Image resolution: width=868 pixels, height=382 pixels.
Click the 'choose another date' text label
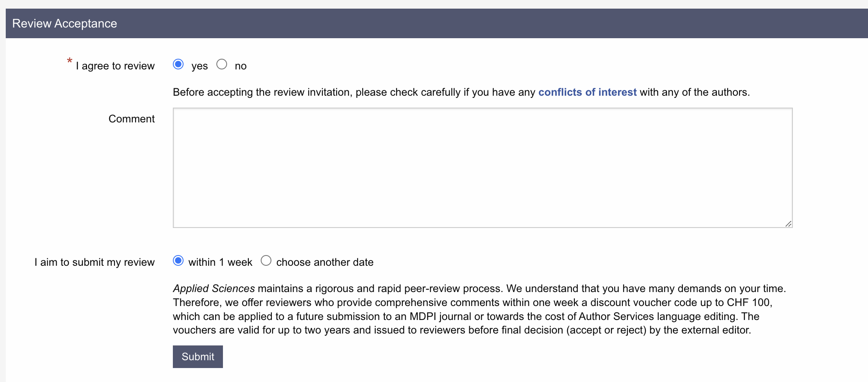[x=324, y=262]
